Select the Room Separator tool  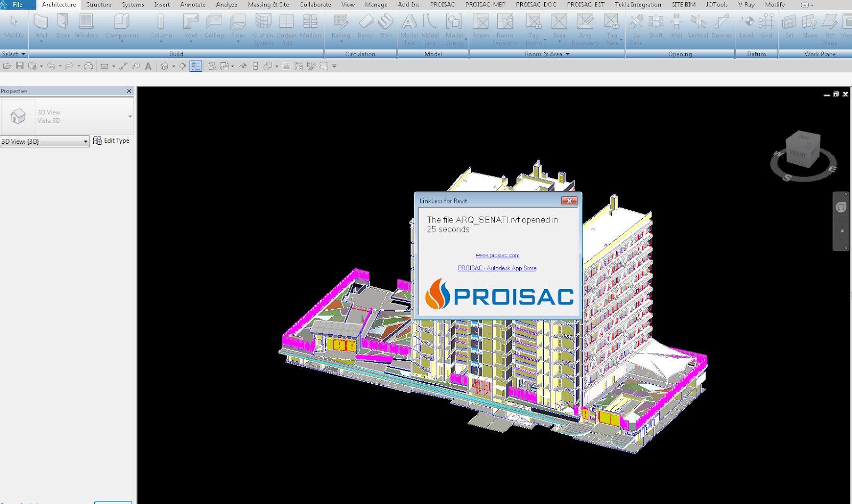click(505, 29)
